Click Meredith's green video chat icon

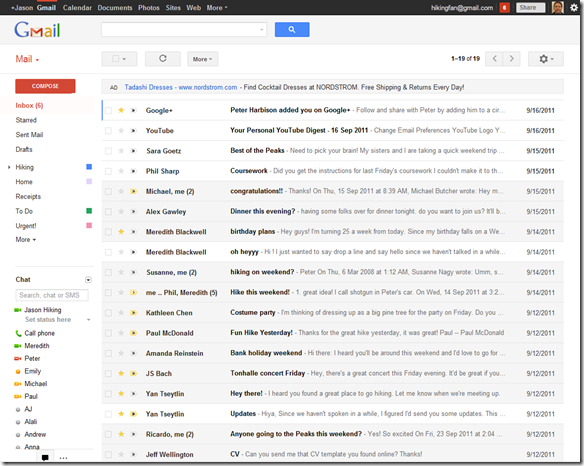pyautogui.click(x=18, y=346)
